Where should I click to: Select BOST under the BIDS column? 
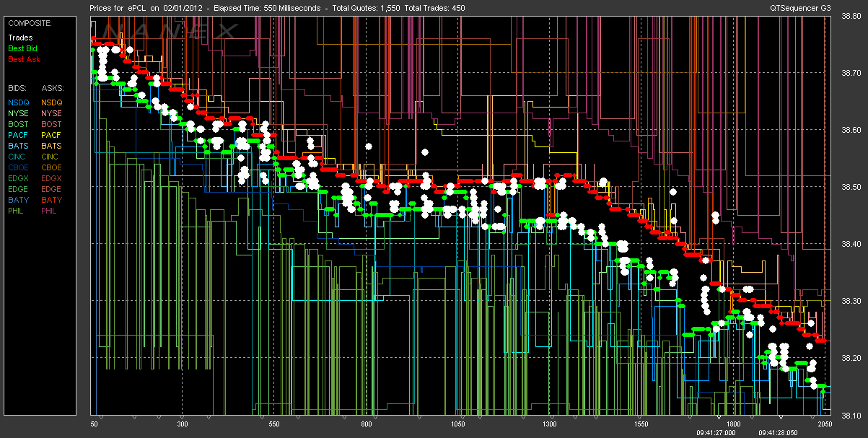pos(18,124)
